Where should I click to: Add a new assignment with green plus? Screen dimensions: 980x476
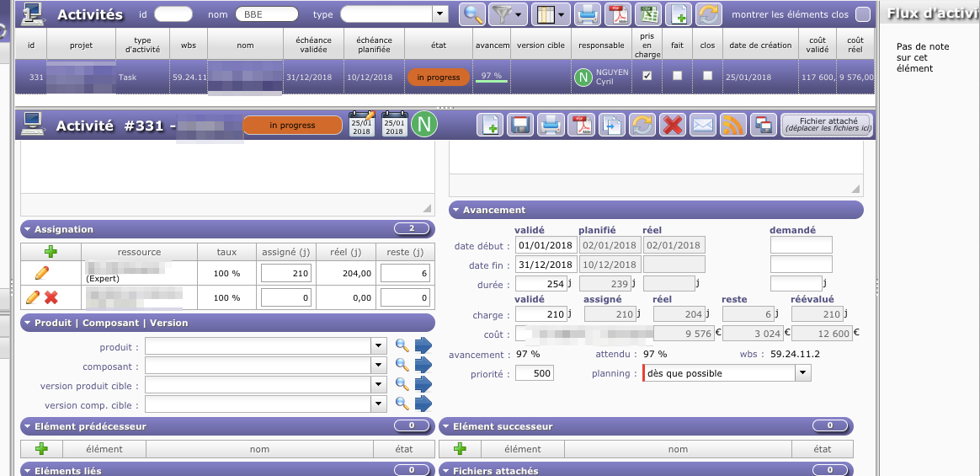pos(51,252)
